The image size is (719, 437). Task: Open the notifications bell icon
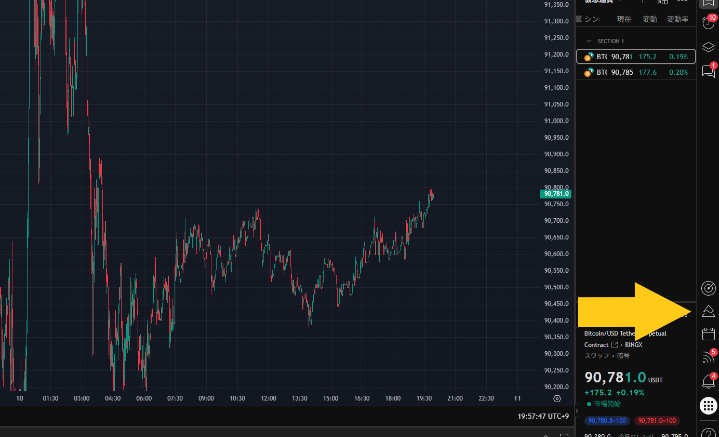[x=708, y=381]
